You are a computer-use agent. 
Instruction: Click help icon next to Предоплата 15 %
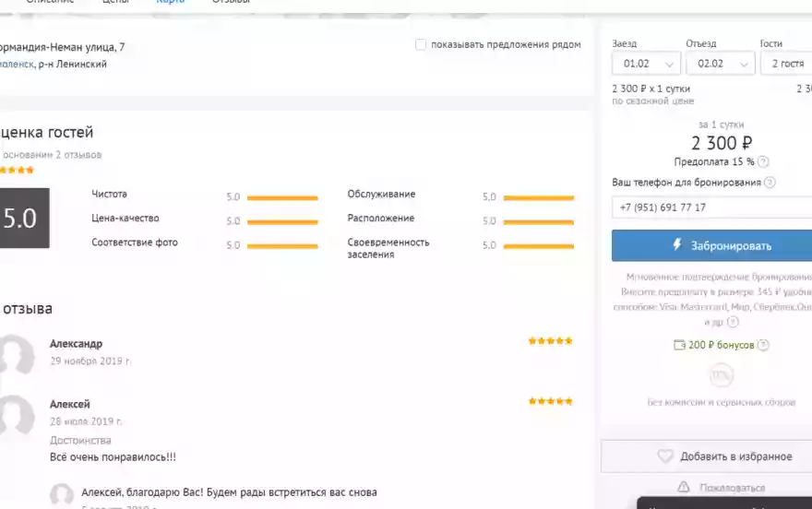763,162
